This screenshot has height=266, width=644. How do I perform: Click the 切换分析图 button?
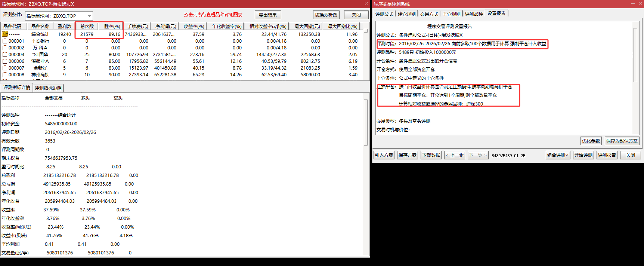pyautogui.click(x=326, y=15)
